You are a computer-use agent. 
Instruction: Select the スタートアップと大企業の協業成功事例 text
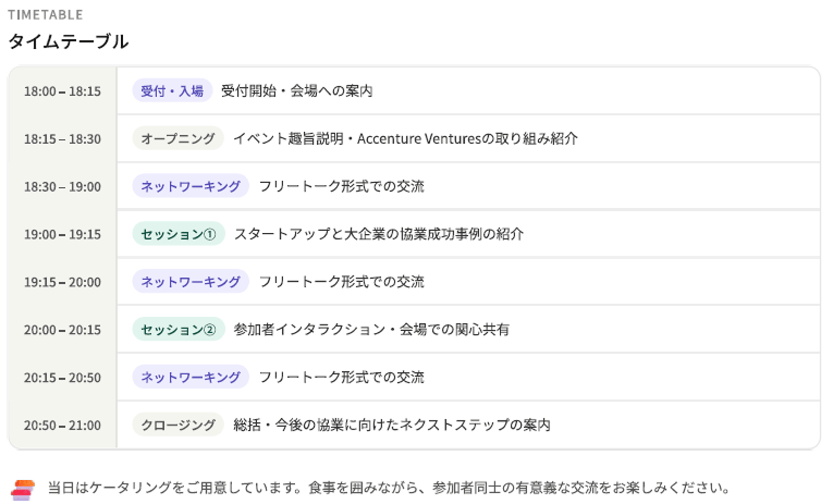(x=378, y=234)
